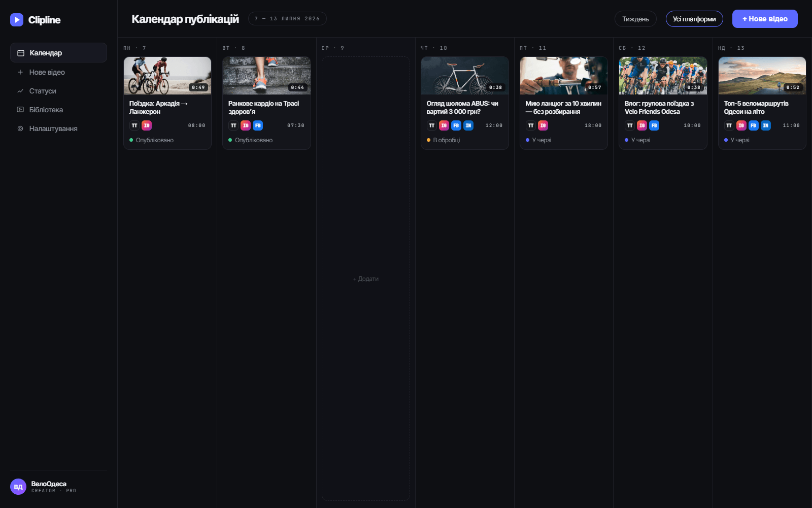The image size is (812, 508).
Task: Click У черзі status on Мию ланцюг card
Action: coord(538,140)
